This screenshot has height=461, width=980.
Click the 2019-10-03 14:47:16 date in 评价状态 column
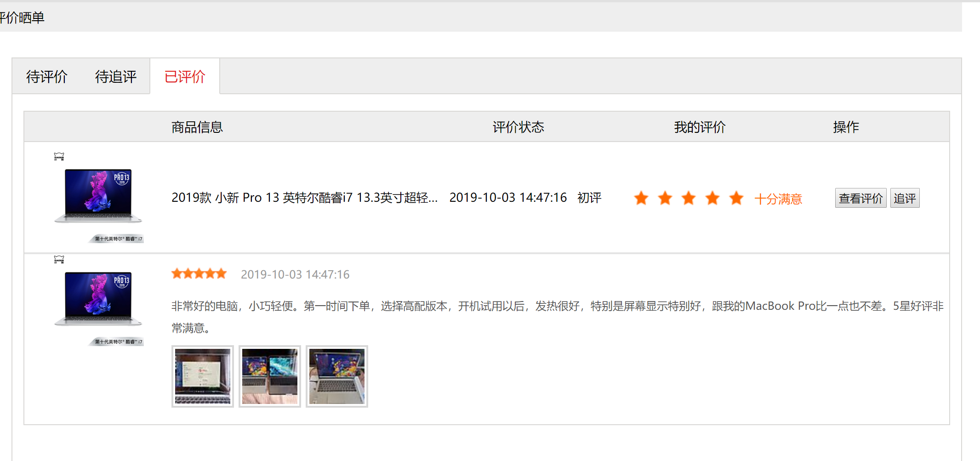coord(508,198)
